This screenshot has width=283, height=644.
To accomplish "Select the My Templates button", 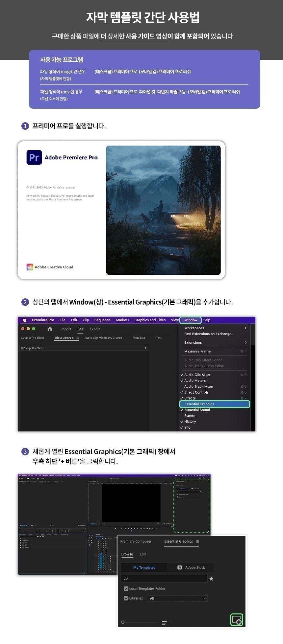I will click(144, 567).
